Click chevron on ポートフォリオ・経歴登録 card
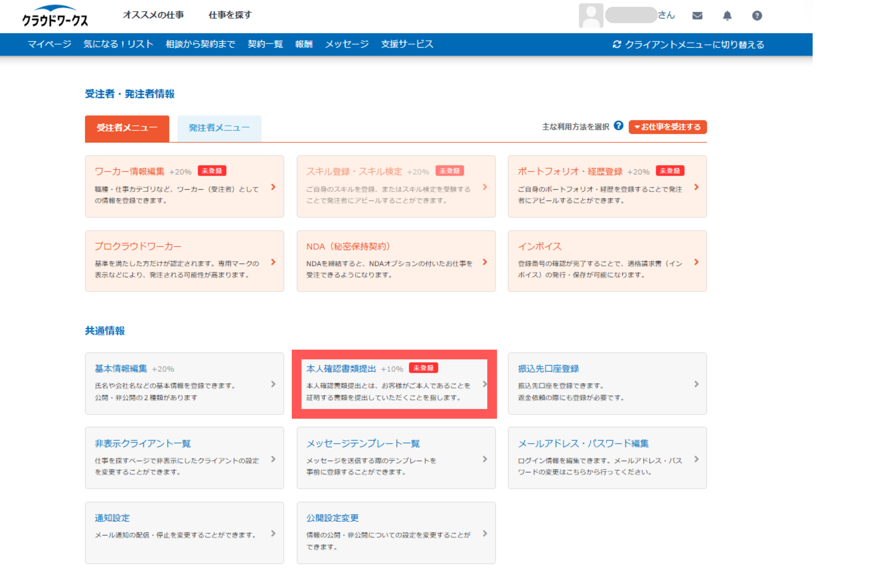This screenshot has height=588, width=884. [x=696, y=187]
